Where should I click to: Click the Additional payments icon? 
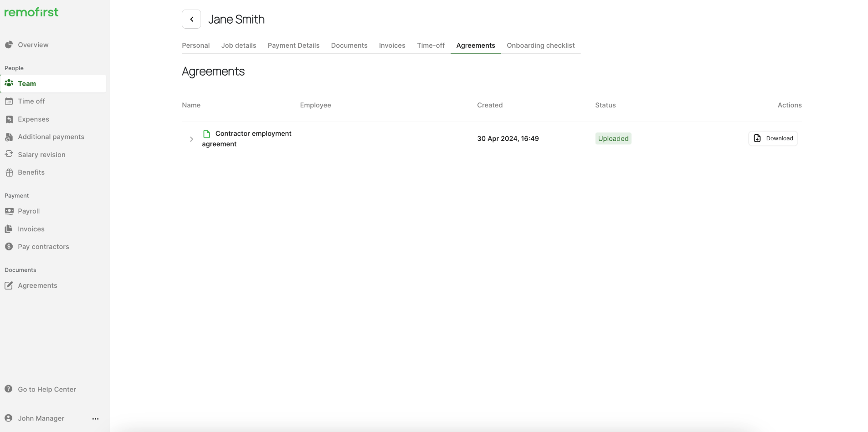pos(9,137)
